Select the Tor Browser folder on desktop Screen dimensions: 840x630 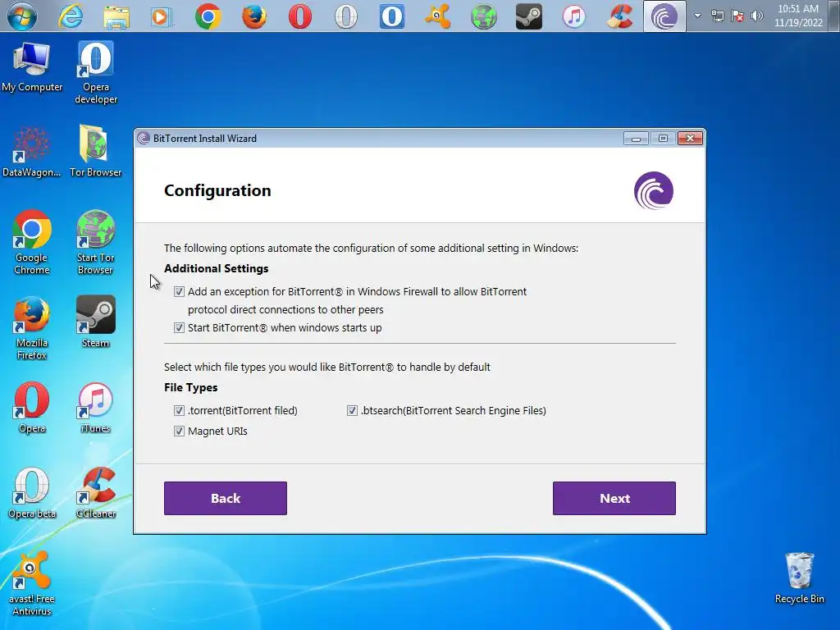[96, 151]
